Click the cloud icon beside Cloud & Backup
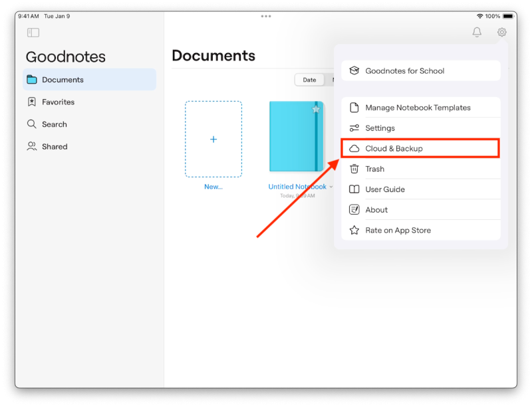532x406 pixels. click(353, 148)
